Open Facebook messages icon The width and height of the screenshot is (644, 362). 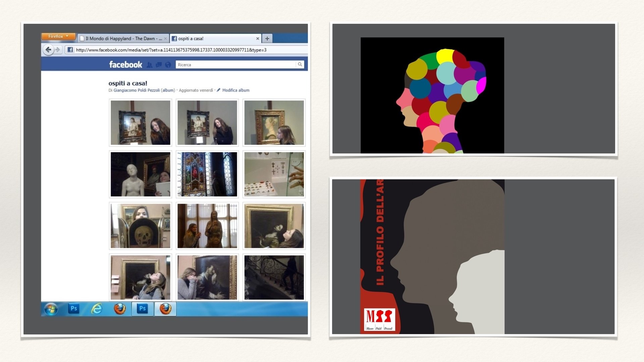pyautogui.click(x=159, y=65)
